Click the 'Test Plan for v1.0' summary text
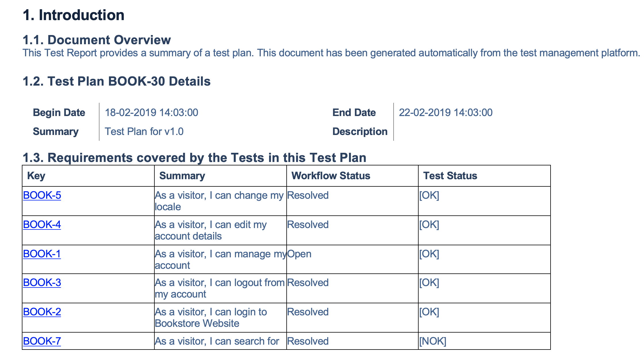Image resolution: width=644 pixels, height=359 pixels. 144,132
